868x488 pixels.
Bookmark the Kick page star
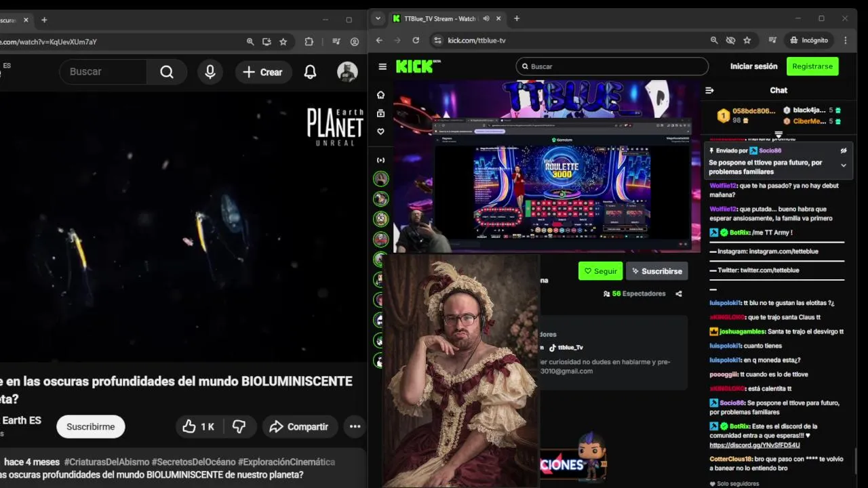tap(747, 41)
